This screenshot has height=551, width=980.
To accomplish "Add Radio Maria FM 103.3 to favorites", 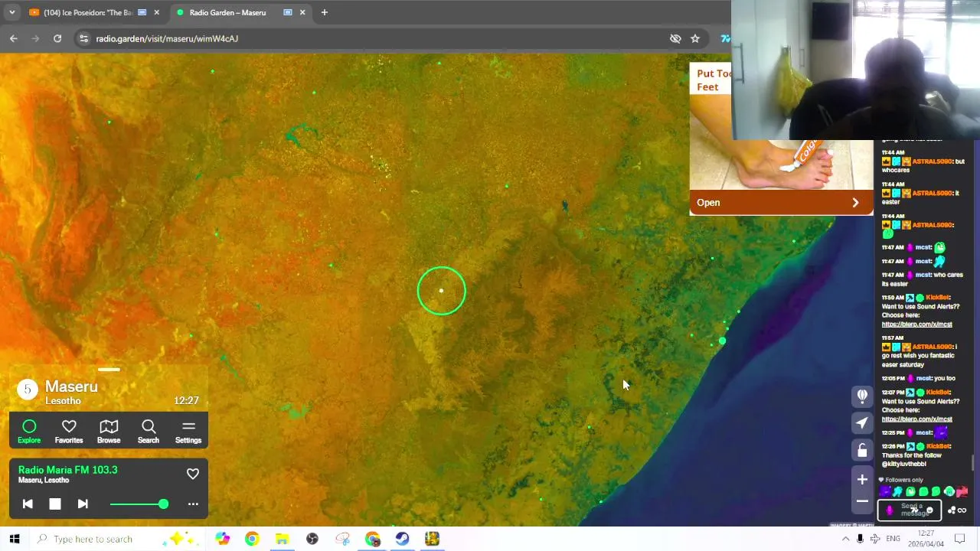I will click(193, 474).
